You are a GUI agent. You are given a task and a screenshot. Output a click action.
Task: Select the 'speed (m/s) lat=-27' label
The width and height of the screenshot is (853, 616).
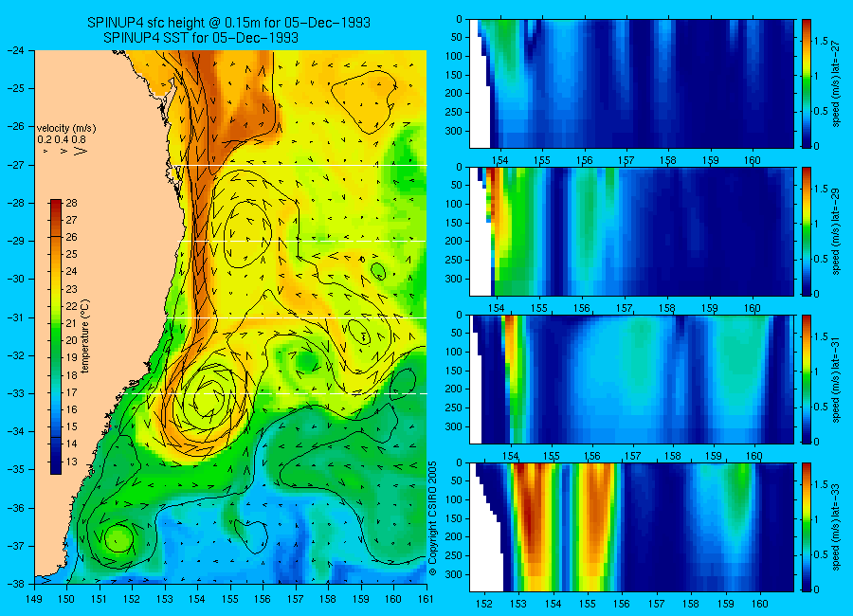pyautogui.click(x=836, y=84)
